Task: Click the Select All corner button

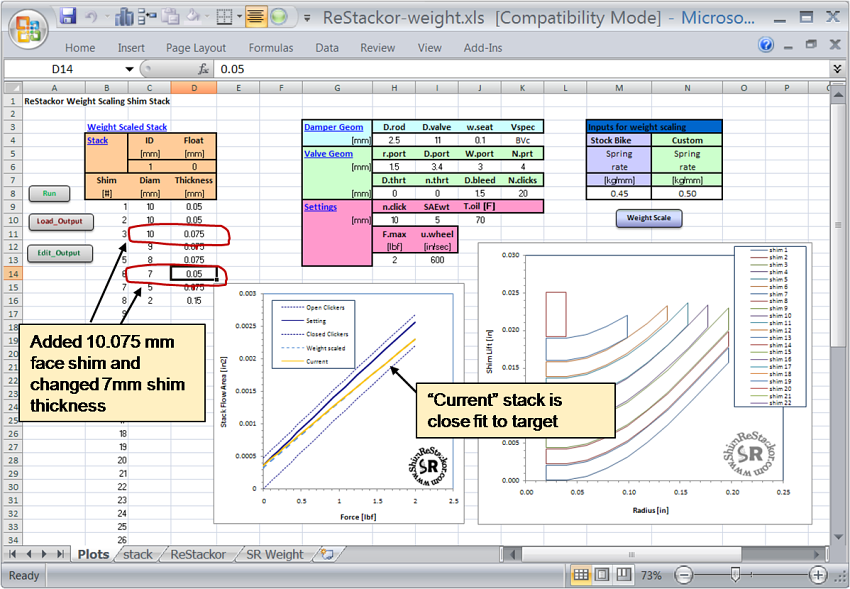Action: coord(13,87)
